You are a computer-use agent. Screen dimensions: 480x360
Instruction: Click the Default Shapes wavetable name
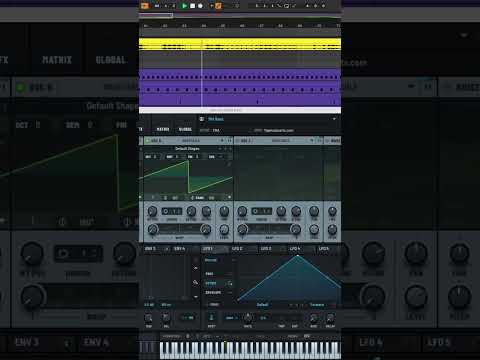point(187,149)
